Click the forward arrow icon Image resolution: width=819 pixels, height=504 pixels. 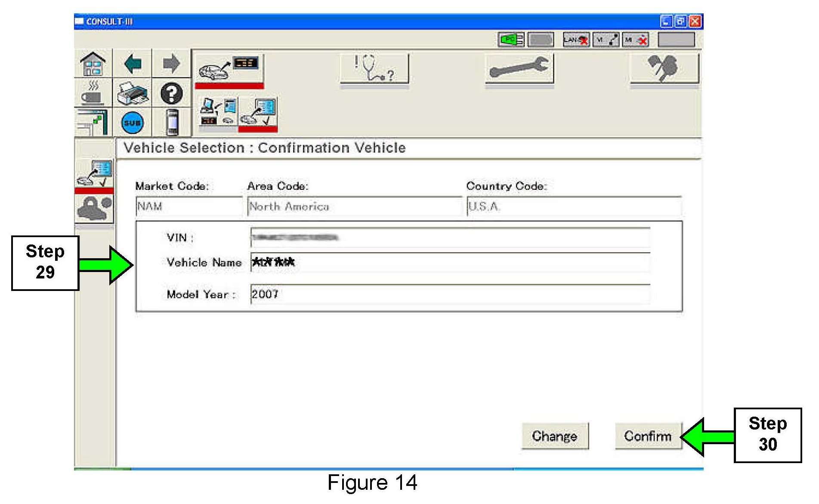(171, 64)
